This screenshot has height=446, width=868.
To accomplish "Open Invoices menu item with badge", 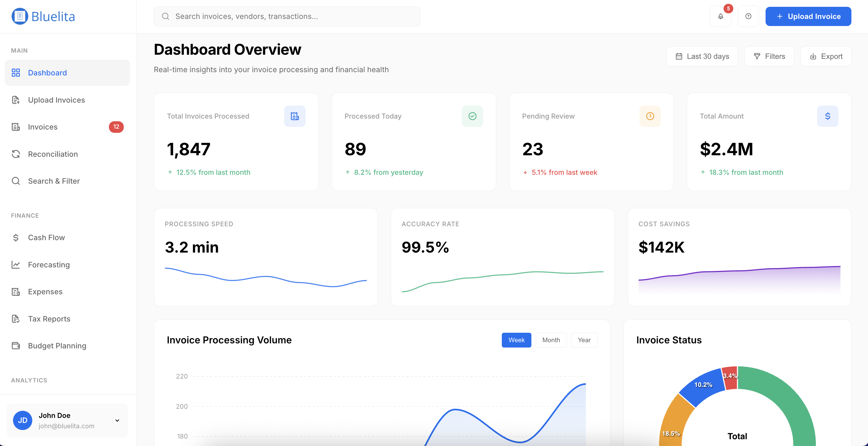I will [43, 127].
